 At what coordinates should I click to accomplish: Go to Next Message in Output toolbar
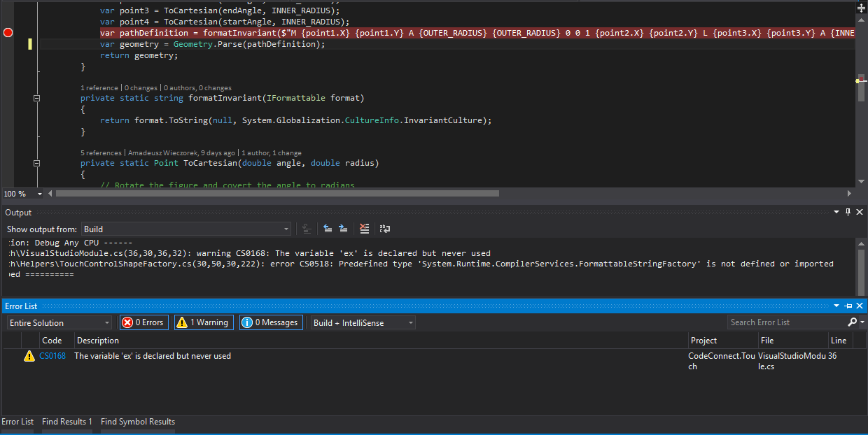point(342,229)
